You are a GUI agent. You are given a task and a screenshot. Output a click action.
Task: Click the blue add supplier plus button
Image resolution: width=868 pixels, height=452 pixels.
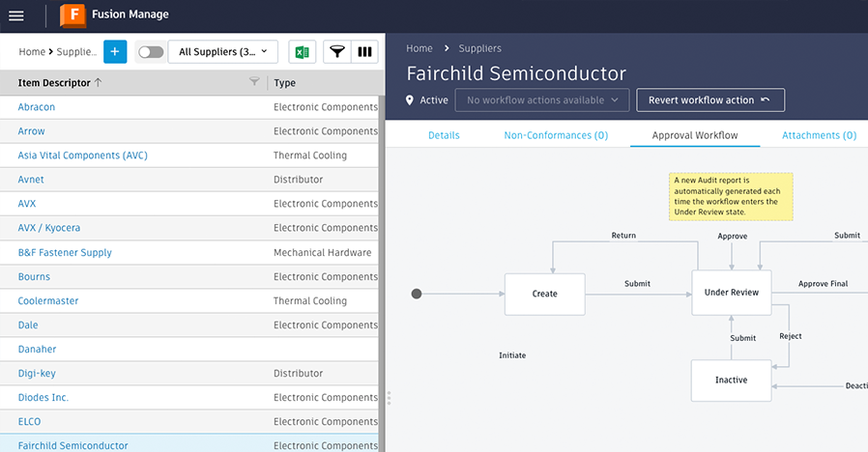pyautogui.click(x=115, y=52)
